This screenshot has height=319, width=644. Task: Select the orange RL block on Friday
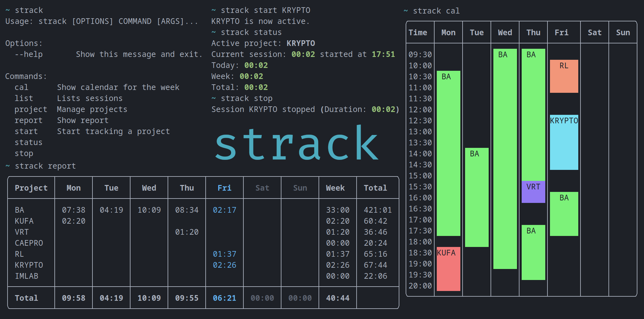click(x=564, y=76)
